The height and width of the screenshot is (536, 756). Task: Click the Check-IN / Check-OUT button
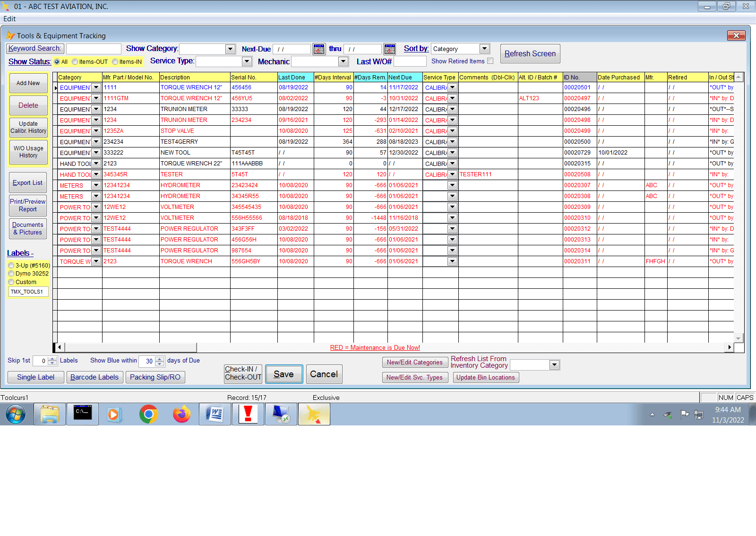click(x=243, y=373)
